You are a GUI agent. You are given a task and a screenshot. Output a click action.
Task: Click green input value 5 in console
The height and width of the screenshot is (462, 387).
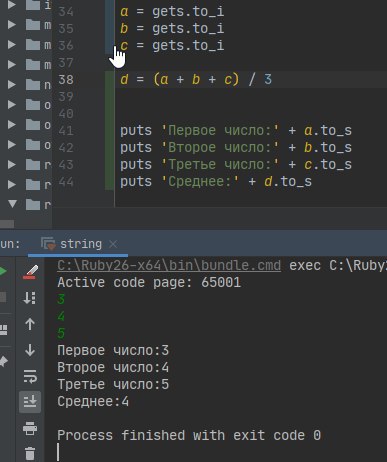(61, 333)
